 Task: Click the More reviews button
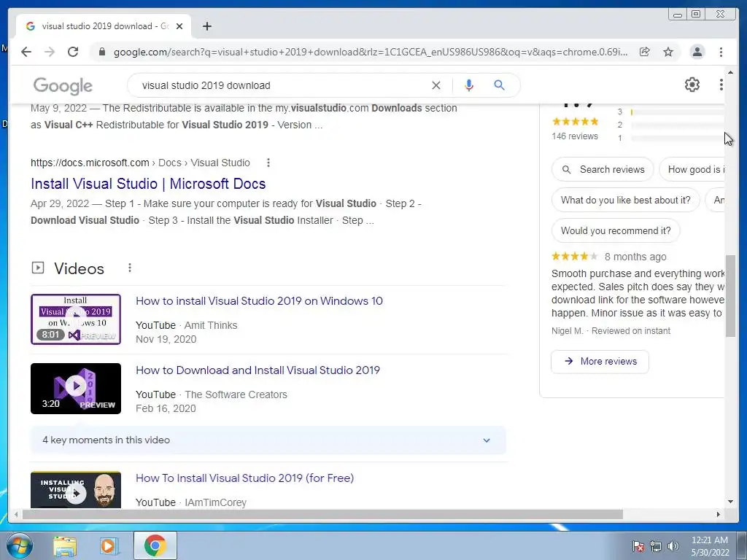(x=600, y=362)
